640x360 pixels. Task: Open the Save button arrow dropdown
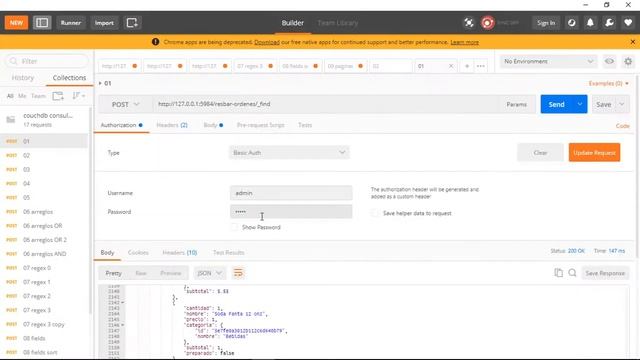point(622,104)
